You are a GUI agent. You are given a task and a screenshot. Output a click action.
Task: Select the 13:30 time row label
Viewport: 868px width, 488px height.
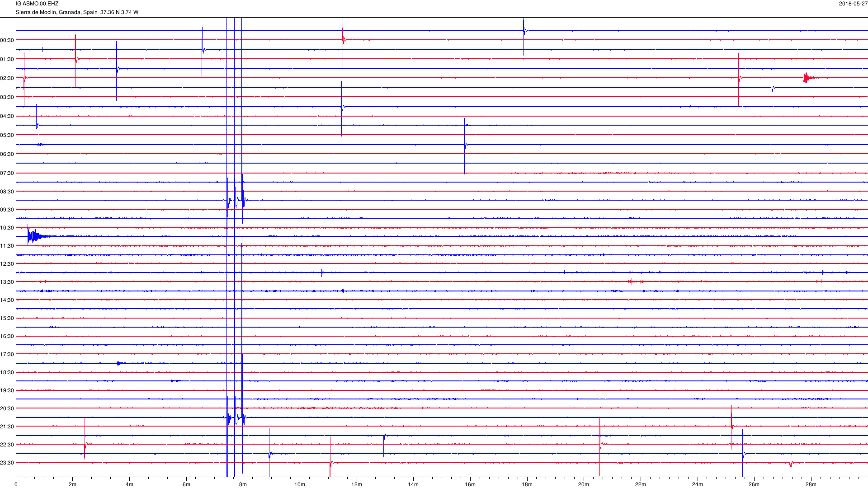tap(7, 282)
